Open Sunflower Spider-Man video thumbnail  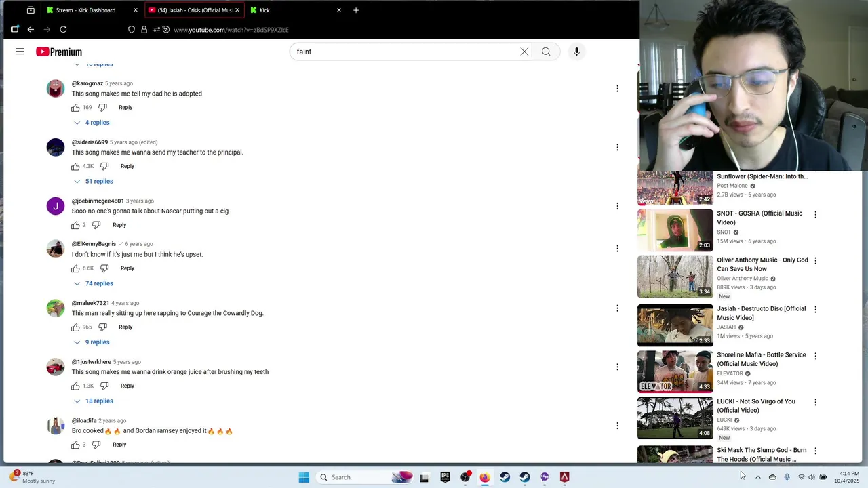tap(675, 188)
